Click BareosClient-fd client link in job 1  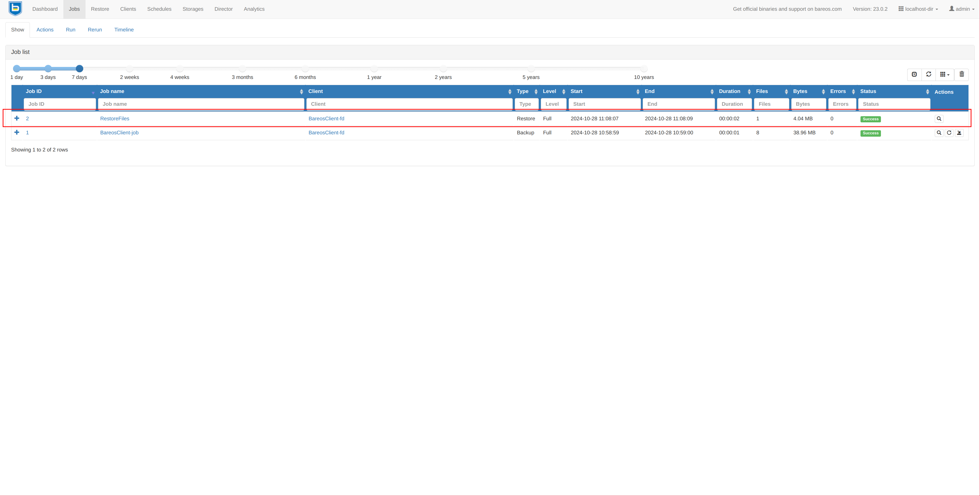(326, 133)
